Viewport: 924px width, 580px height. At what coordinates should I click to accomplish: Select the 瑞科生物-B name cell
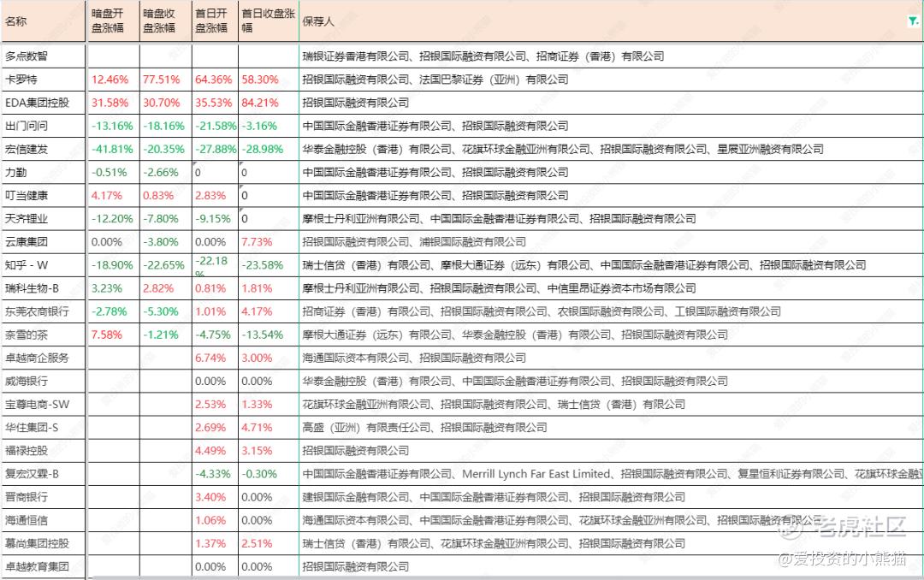click(44, 288)
